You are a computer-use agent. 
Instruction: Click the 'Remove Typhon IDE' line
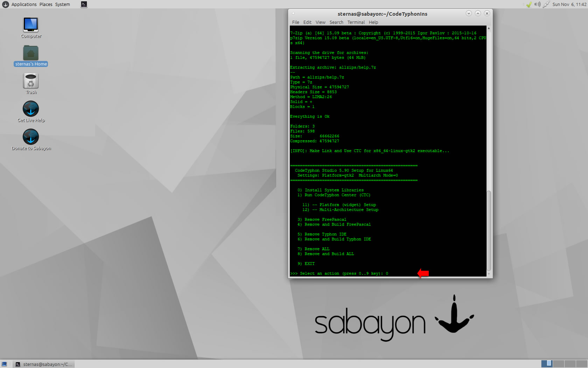point(322,234)
